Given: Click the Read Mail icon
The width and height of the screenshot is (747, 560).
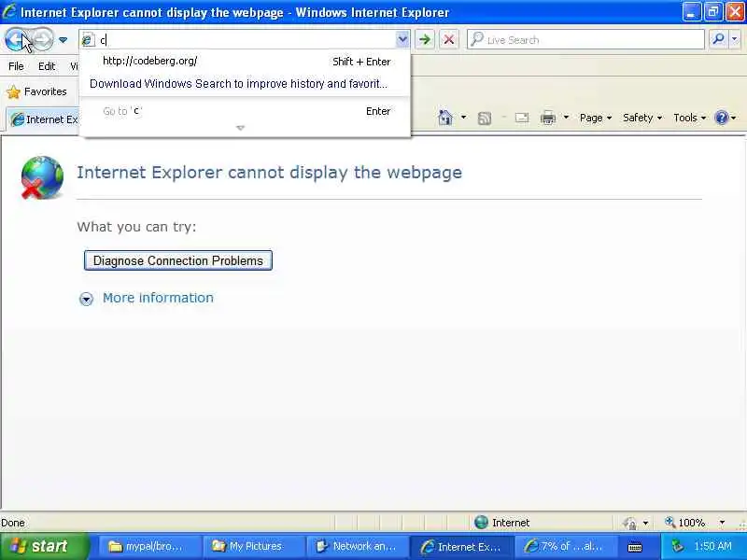Looking at the screenshot, I should (522, 118).
